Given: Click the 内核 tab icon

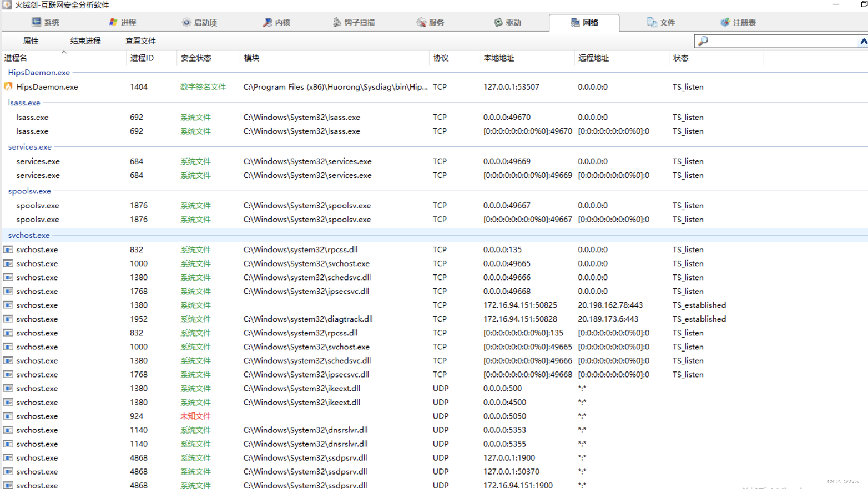Looking at the screenshot, I should (267, 22).
